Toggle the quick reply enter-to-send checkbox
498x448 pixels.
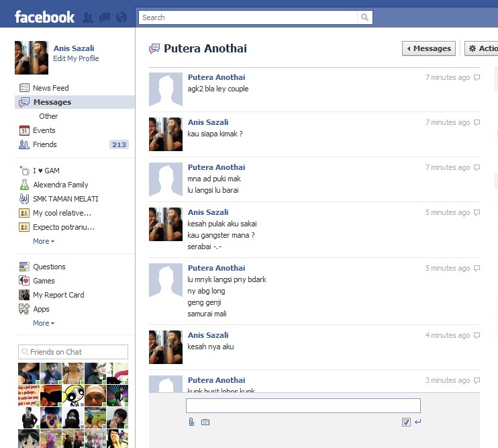pos(406,422)
